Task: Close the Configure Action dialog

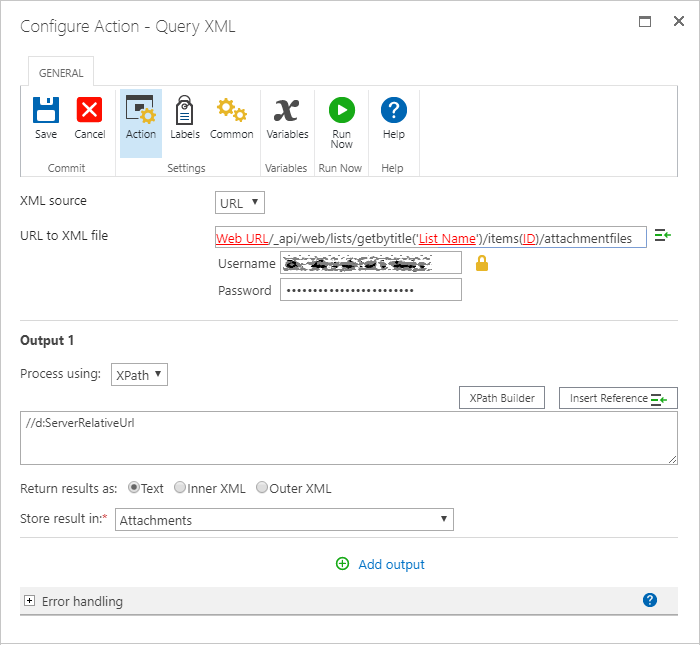Action: pos(679,21)
